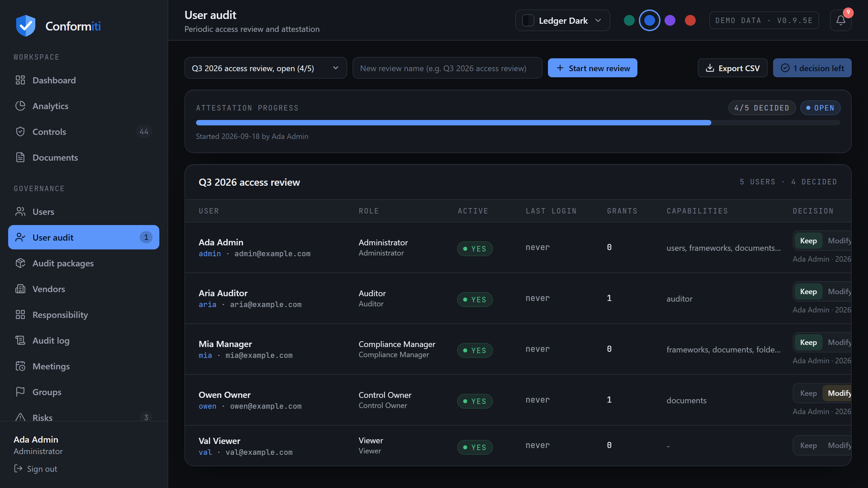Select User audit in sidebar
This screenshot has height=488, width=868.
(83, 237)
